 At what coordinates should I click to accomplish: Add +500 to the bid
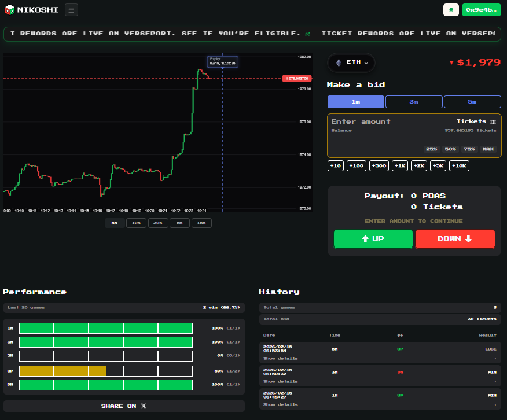pos(379,165)
